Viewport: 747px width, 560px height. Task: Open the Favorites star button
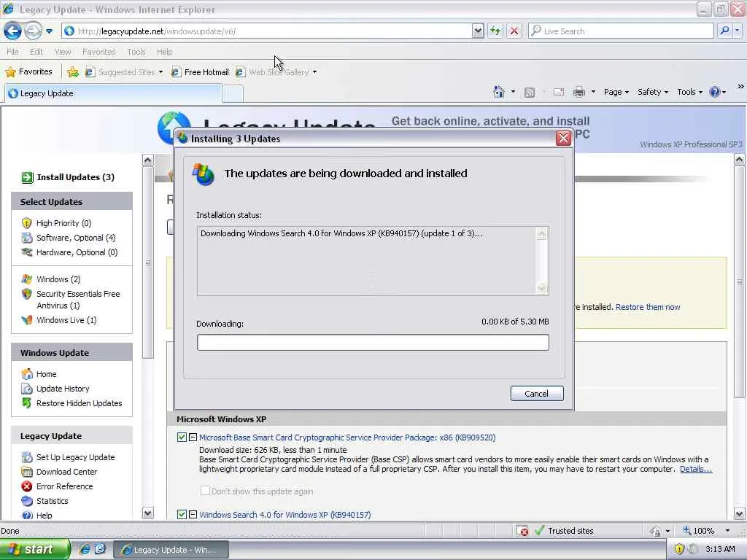[x=28, y=72]
